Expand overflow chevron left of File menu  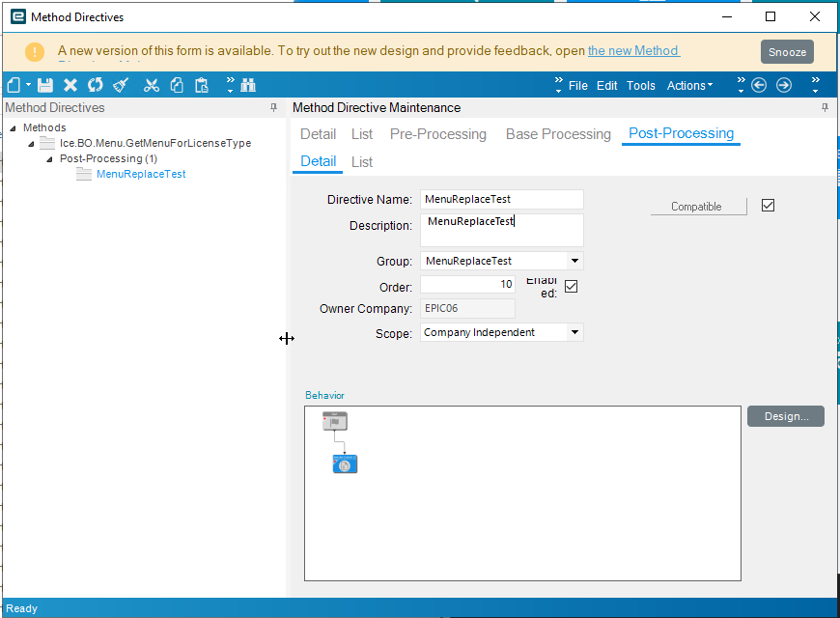tap(559, 85)
